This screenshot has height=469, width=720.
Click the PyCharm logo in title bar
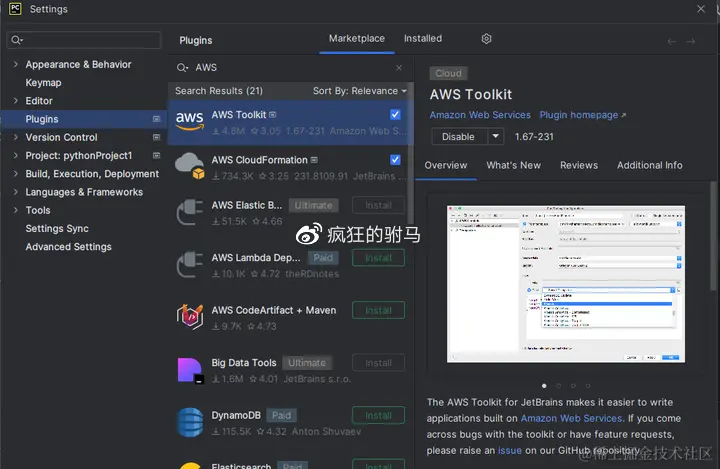(15, 9)
